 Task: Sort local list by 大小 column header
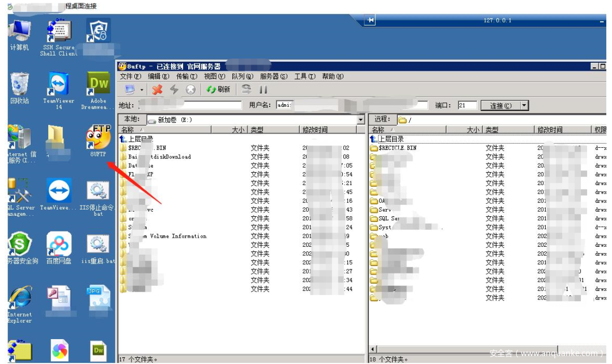(x=229, y=130)
